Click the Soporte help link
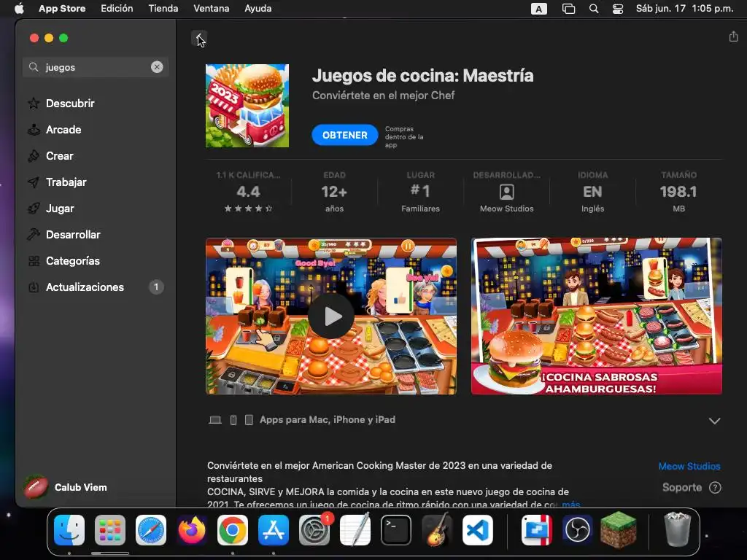Image resolution: width=747 pixels, height=560 pixels. pos(682,488)
